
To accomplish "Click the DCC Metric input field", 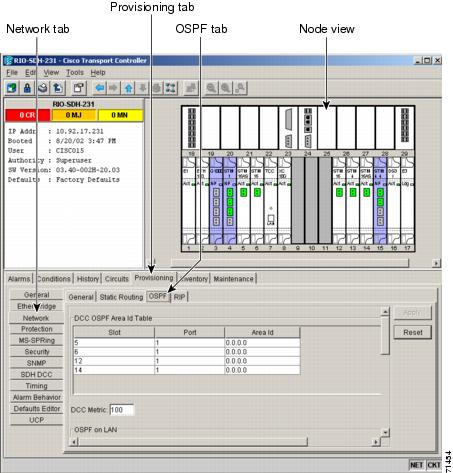I will click(x=122, y=410).
